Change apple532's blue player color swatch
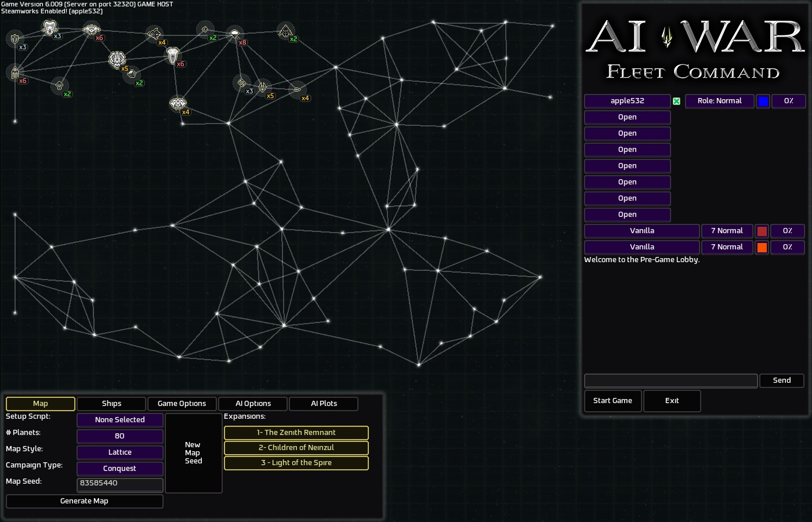 point(763,101)
